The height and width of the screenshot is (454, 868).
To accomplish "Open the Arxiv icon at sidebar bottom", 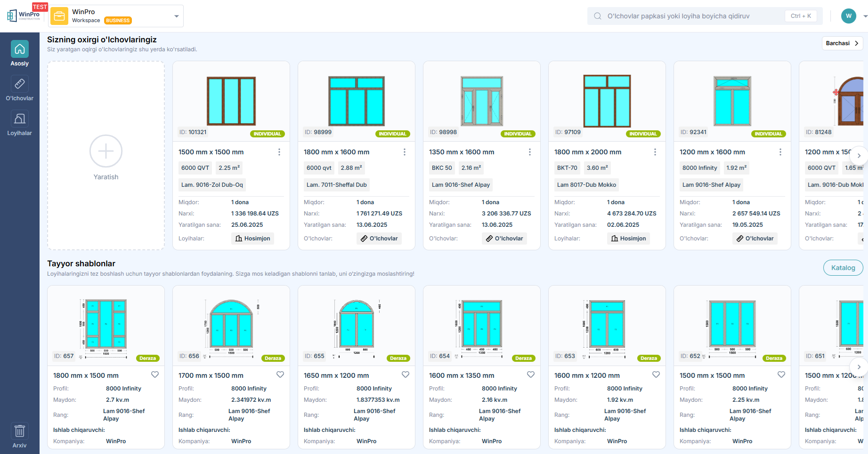I will coord(19,430).
